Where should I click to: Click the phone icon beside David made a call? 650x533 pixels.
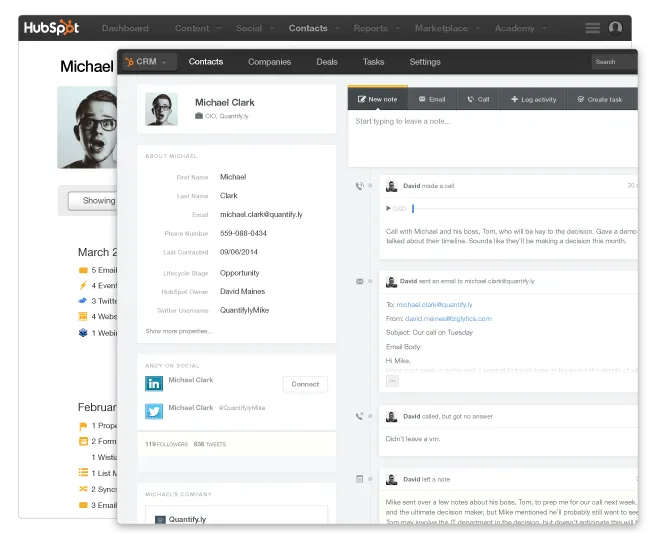pos(359,186)
